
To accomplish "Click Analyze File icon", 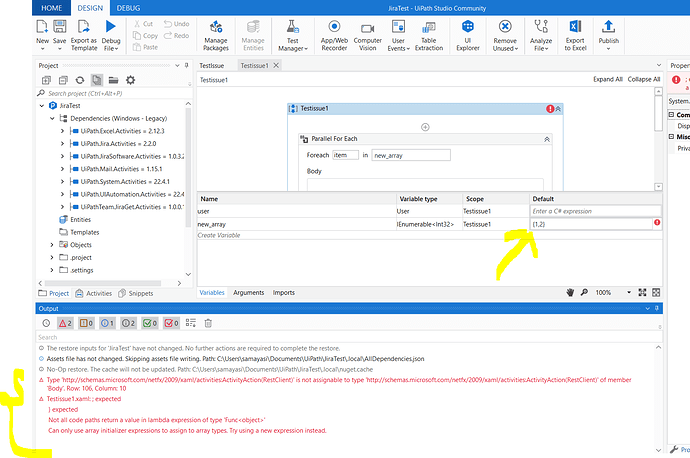I will point(541,27).
